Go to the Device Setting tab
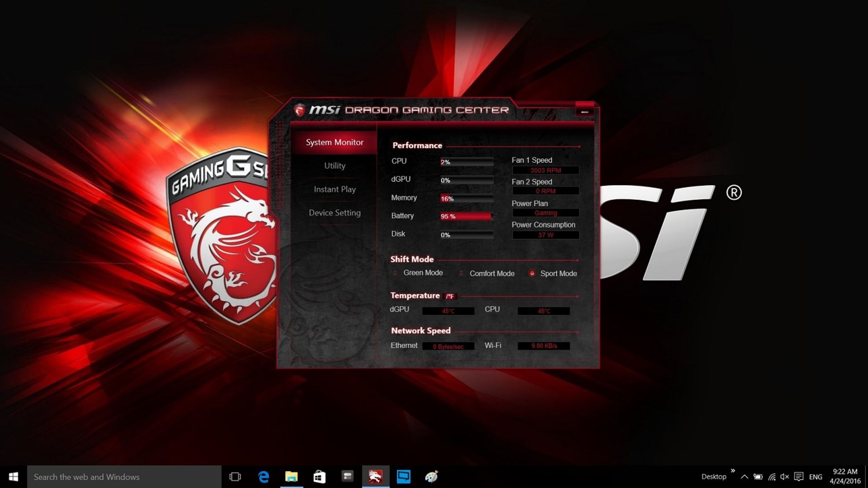Viewport: 868px width, 488px height. 335,213
